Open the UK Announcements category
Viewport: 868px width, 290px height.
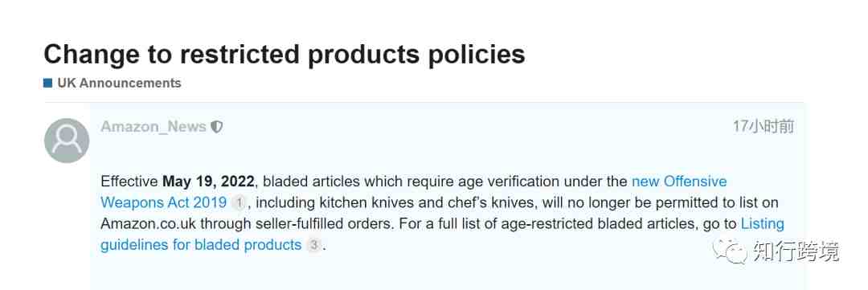pyautogui.click(x=119, y=83)
